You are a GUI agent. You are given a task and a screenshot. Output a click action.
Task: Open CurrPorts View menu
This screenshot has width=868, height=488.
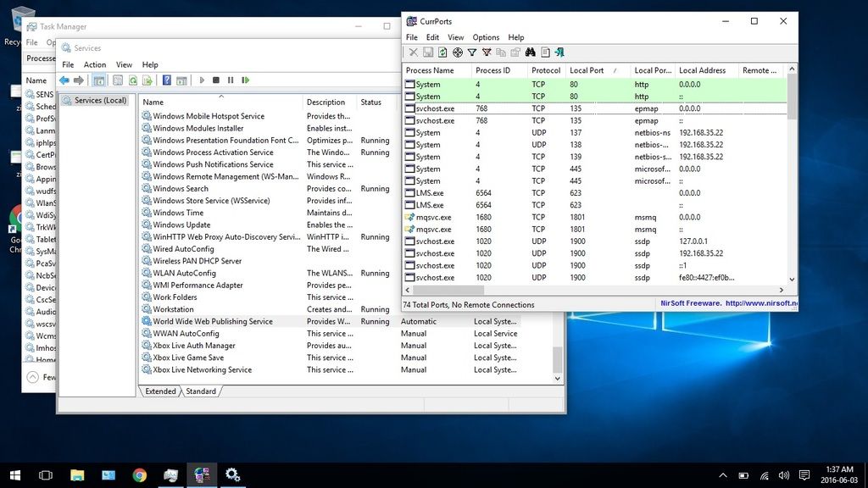tap(455, 37)
